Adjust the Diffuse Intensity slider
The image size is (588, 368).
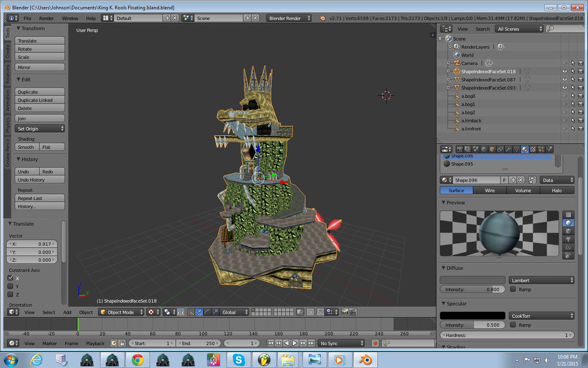click(x=473, y=289)
